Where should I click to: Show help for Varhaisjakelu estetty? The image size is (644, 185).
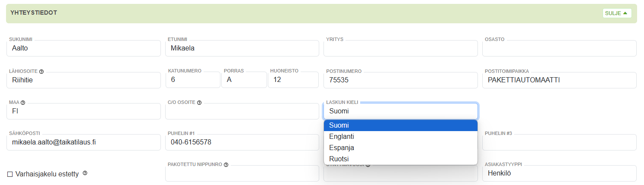coord(85,173)
